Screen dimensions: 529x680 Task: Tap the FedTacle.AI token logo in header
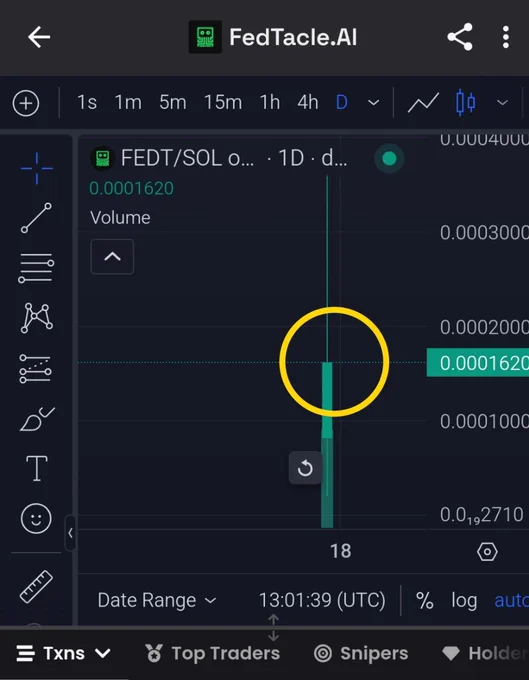pyautogui.click(x=205, y=37)
